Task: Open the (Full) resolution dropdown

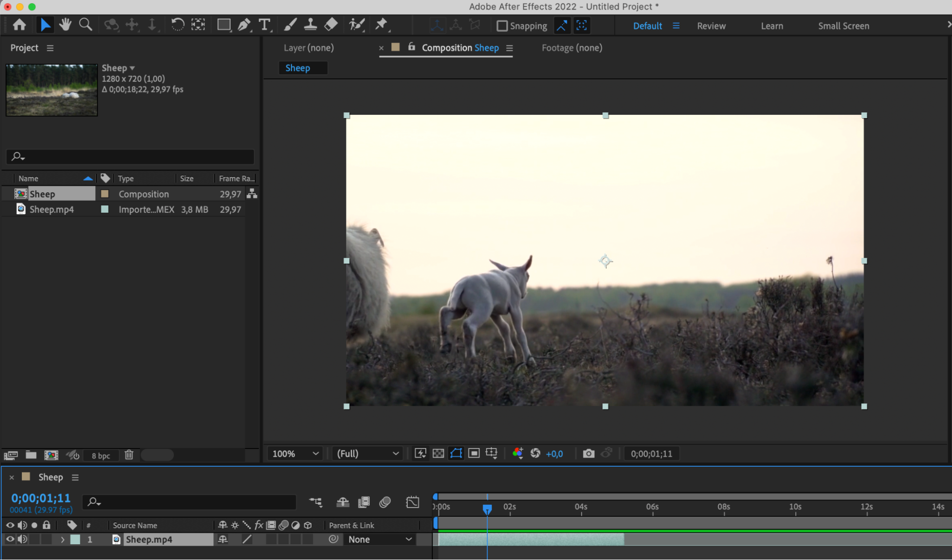Action: (367, 453)
